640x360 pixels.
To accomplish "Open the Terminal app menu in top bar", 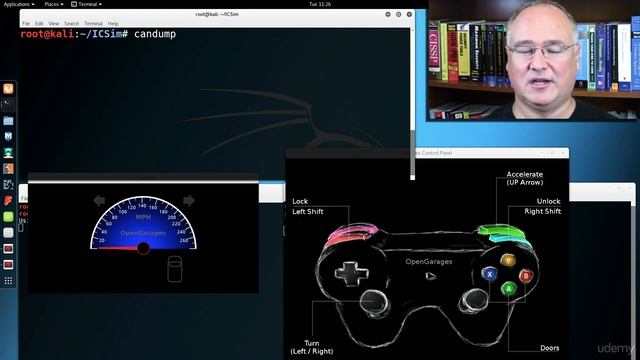I will (x=87, y=4).
